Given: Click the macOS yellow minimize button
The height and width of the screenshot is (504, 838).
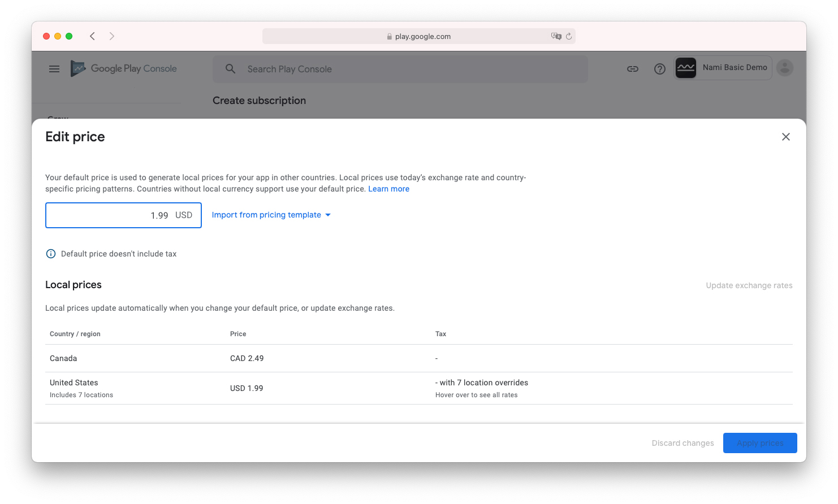Looking at the screenshot, I should [x=58, y=36].
